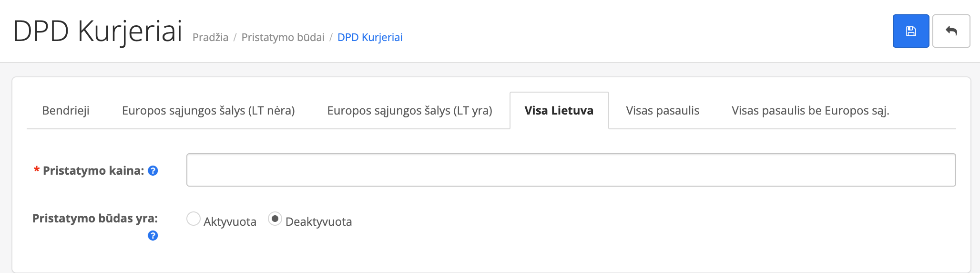
Task: Focus the Pristatymo kaina text input field
Action: [x=571, y=170]
